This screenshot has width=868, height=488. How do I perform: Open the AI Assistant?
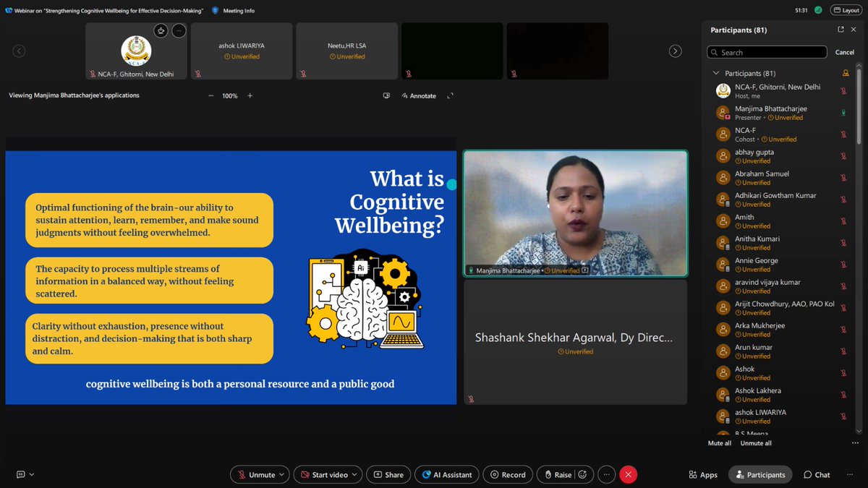tap(447, 475)
